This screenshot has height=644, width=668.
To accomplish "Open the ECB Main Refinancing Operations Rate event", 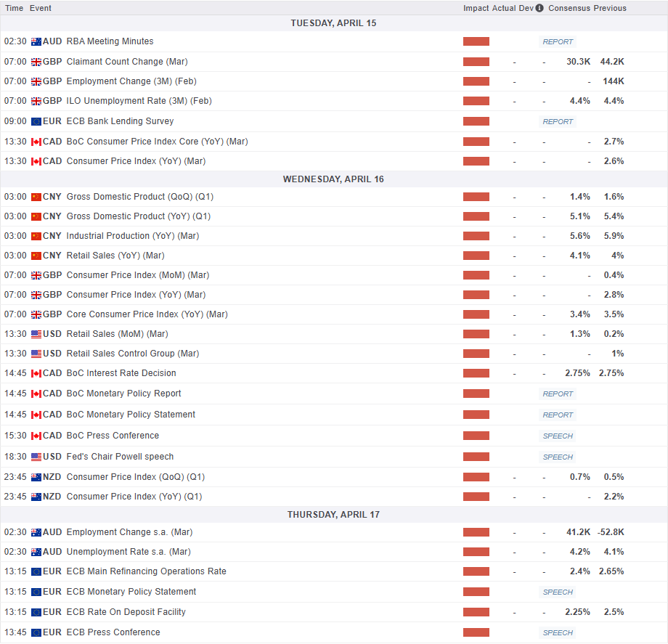I will point(146,571).
